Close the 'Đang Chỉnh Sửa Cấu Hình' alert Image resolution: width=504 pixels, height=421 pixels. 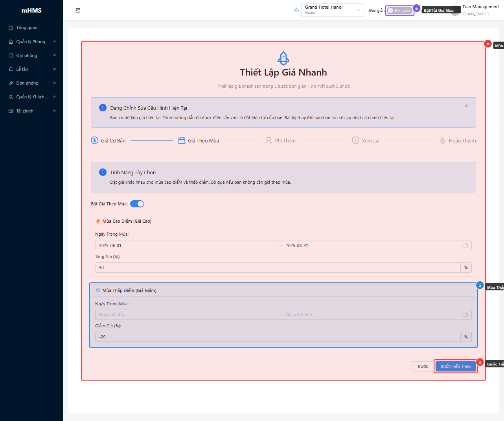(x=466, y=106)
